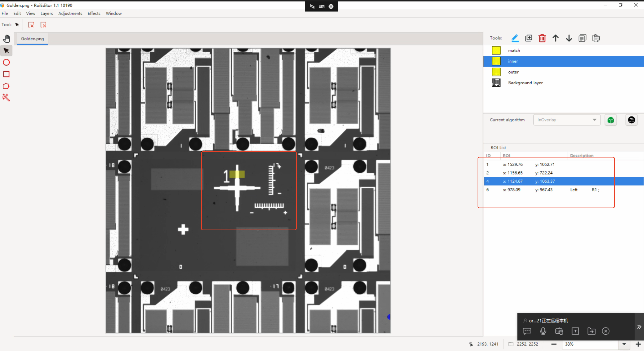This screenshot has height=351, width=644.
Task: Collapse remote bar with double chevron
Action: click(639, 326)
